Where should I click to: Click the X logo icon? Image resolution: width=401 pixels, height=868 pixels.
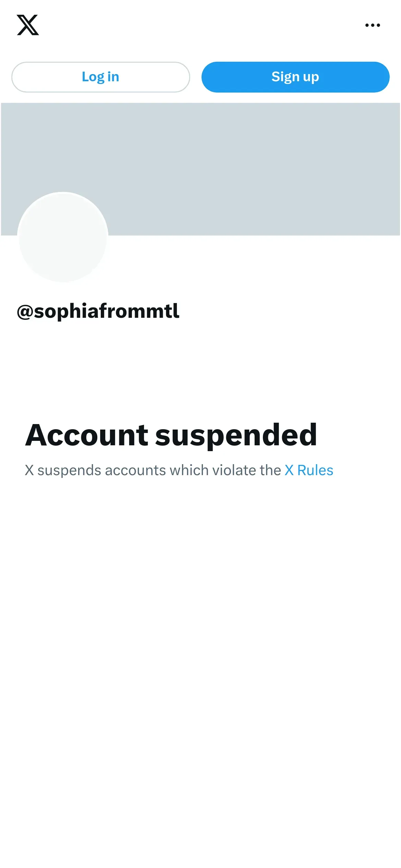pos(28,25)
